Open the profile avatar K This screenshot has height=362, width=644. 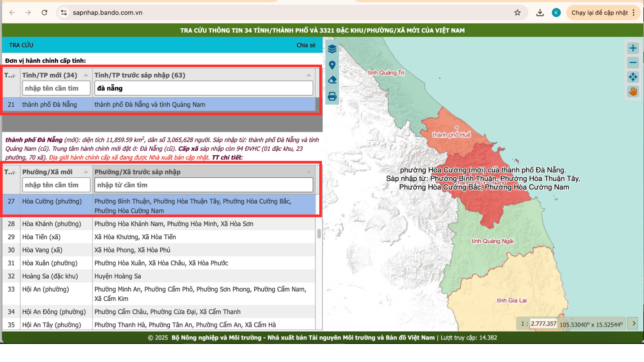coord(556,13)
